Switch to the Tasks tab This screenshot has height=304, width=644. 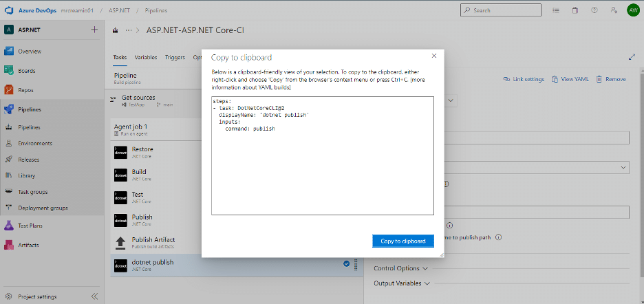(x=120, y=58)
